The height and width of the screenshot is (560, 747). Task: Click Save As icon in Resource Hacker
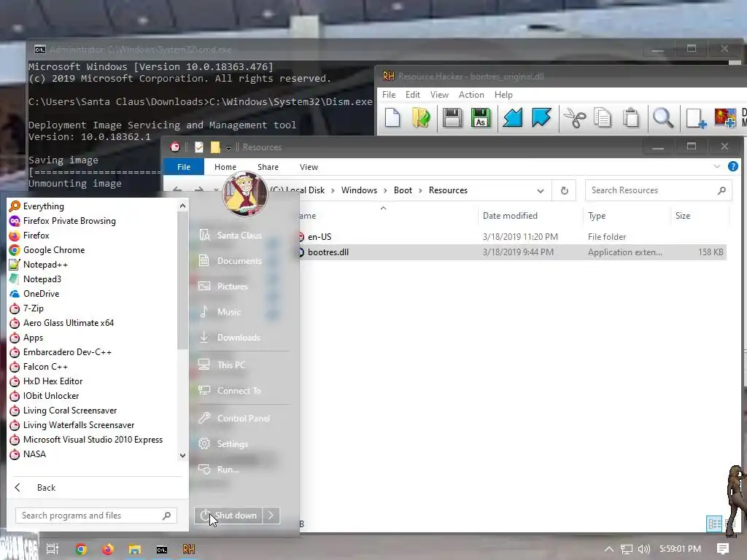[x=480, y=117]
